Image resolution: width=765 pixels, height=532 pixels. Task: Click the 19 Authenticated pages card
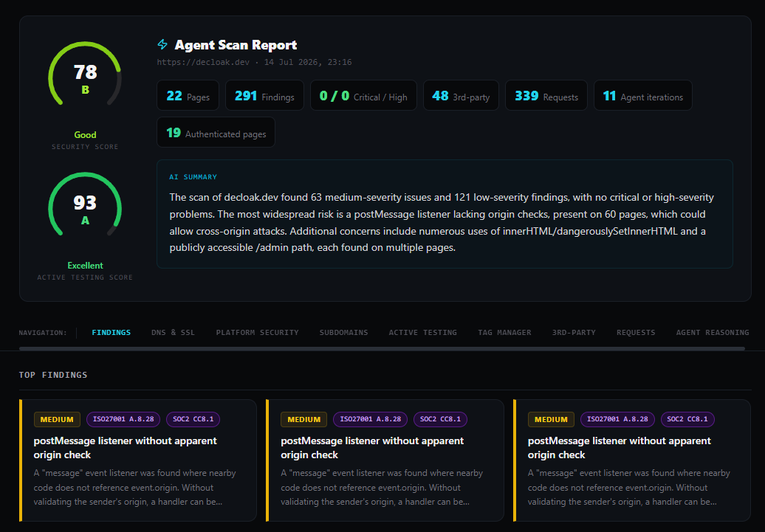216,132
